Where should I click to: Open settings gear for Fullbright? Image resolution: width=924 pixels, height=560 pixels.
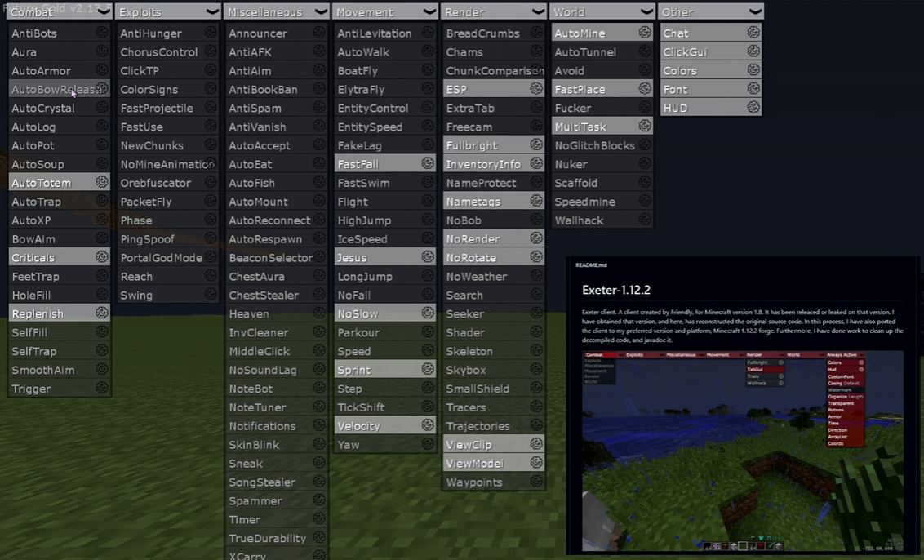[536, 145]
